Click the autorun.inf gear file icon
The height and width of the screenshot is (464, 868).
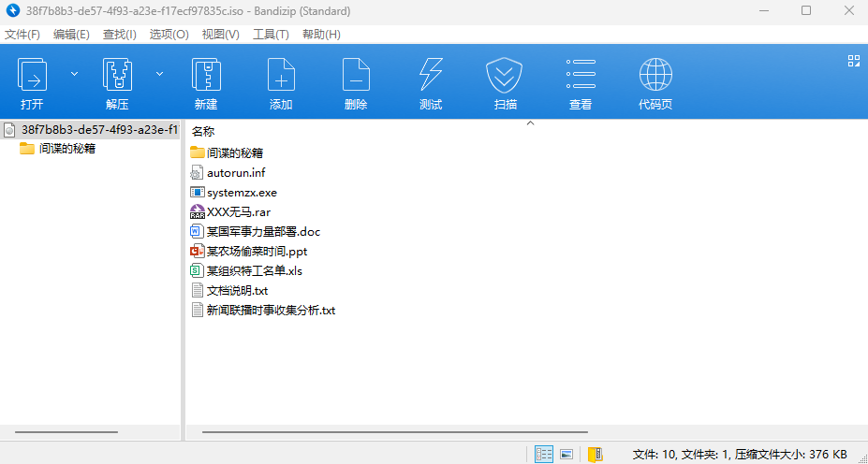pos(197,172)
